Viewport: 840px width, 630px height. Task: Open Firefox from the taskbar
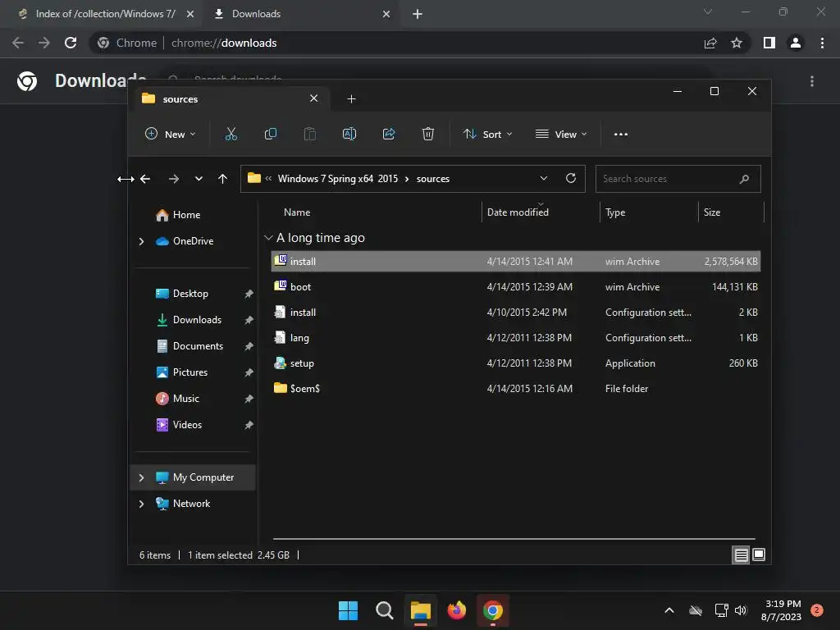[x=456, y=610]
